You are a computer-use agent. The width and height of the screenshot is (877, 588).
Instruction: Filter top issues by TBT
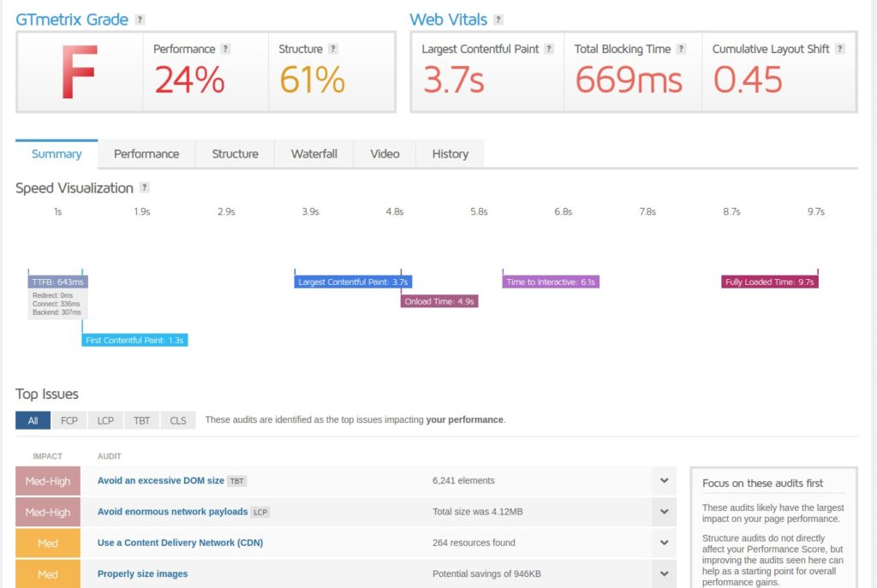tap(141, 420)
